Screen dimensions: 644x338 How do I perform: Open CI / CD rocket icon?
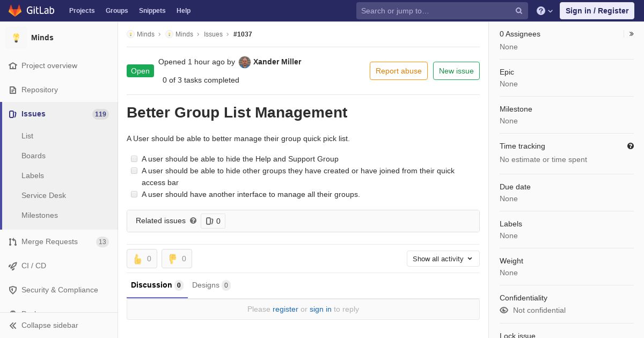[13, 266]
